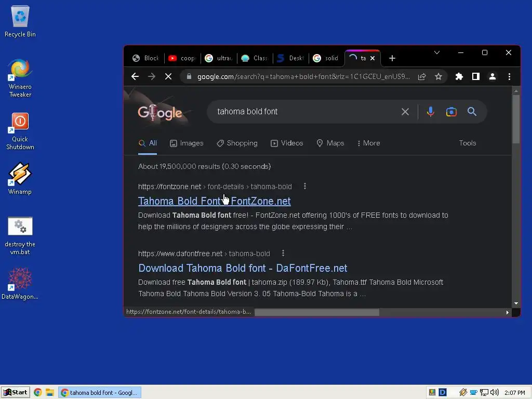Select the Winamp desktop shortcut

[x=20, y=179]
